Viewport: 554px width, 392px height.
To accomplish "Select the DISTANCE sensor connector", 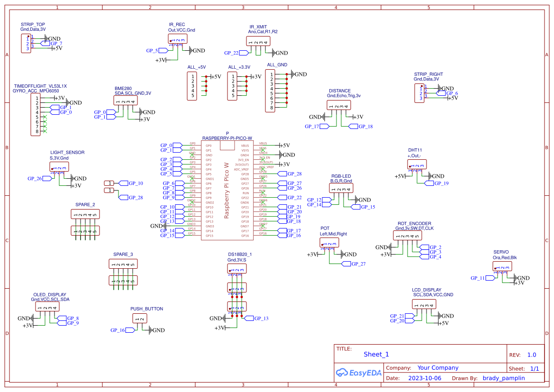I will pyautogui.click(x=339, y=105).
